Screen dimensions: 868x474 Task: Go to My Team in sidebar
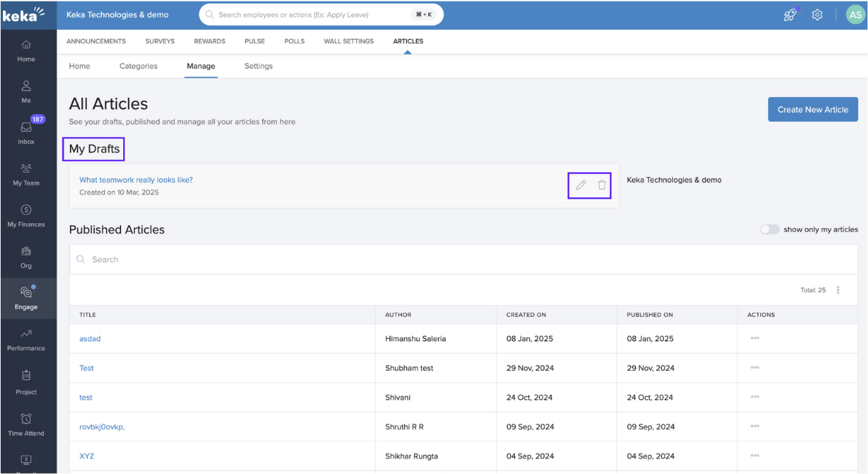click(26, 173)
